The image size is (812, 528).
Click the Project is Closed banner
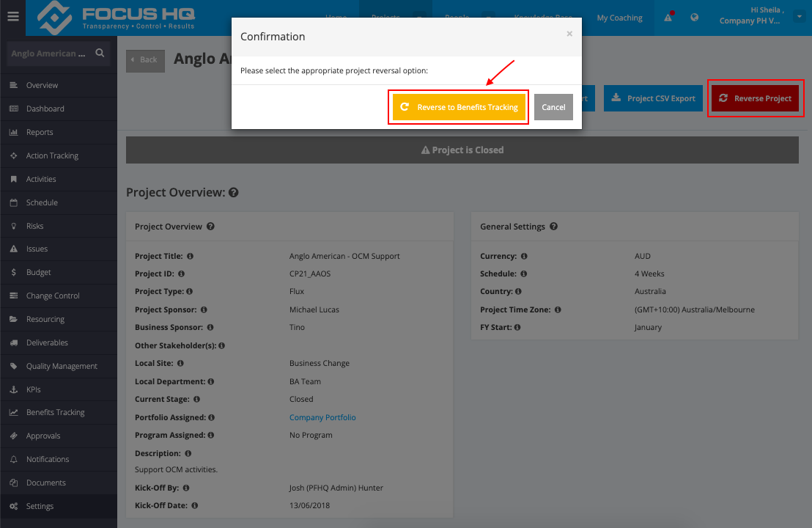(462, 150)
